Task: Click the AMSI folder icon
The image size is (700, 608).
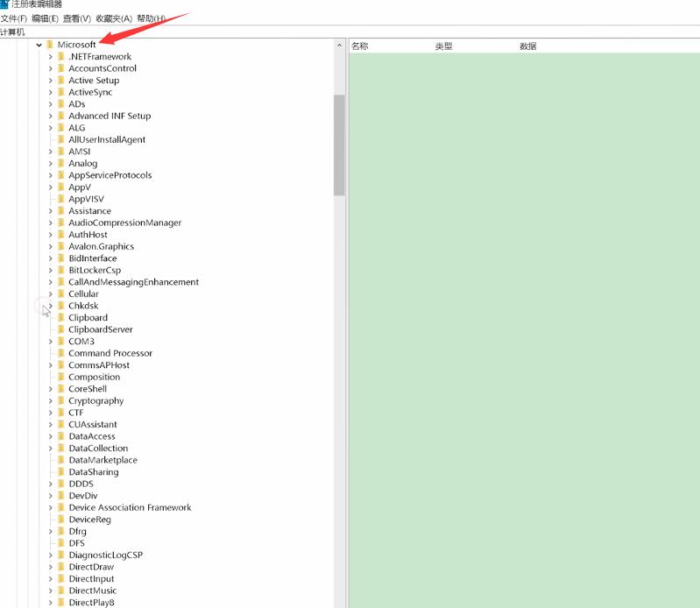Action: click(61, 152)
